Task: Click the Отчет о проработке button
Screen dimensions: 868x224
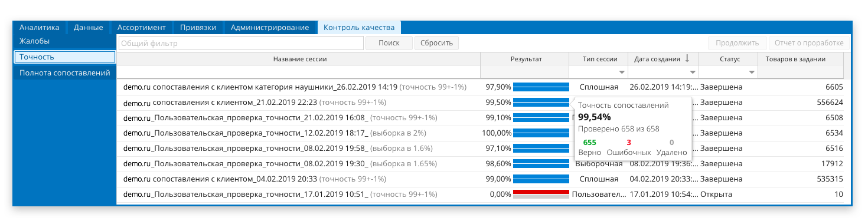Action: [x=808, y=43]
